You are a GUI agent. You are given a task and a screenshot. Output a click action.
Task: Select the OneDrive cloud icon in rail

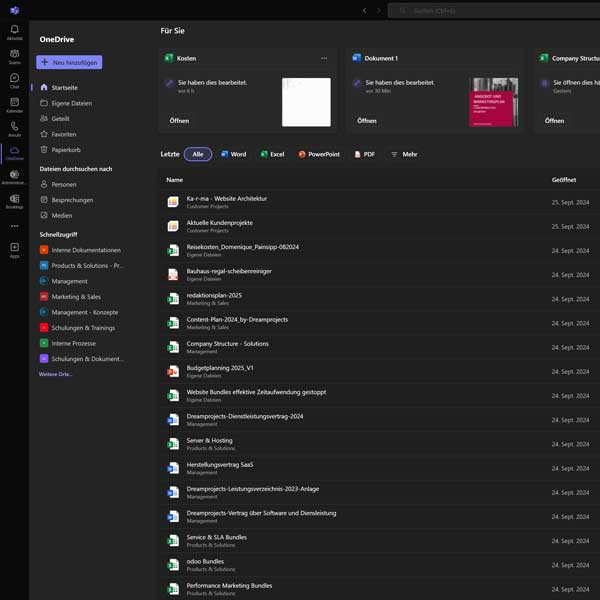click(x=15, y=150)
